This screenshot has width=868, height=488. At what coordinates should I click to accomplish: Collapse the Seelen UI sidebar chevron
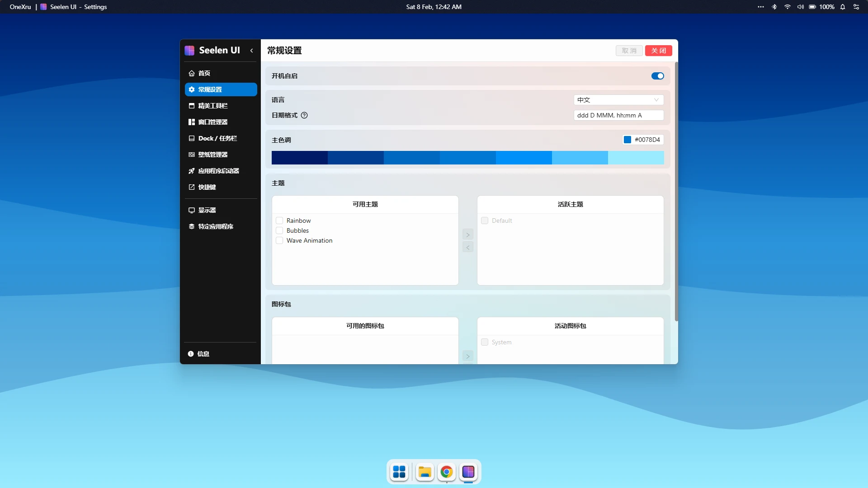pos(252,51)
